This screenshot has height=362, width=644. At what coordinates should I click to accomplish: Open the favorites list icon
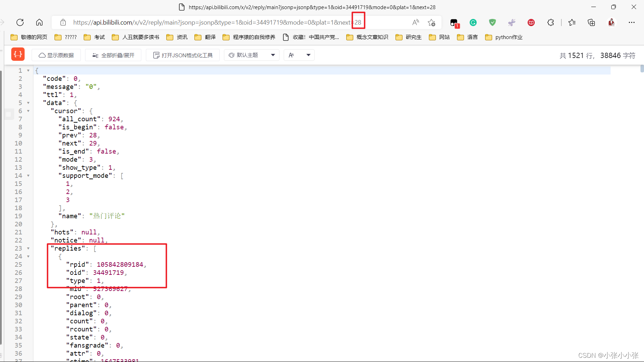pos(572,22)
